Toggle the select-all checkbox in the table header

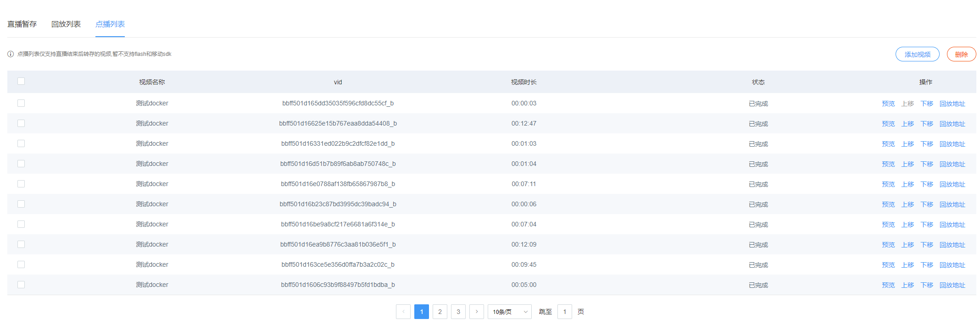[21, 82]
